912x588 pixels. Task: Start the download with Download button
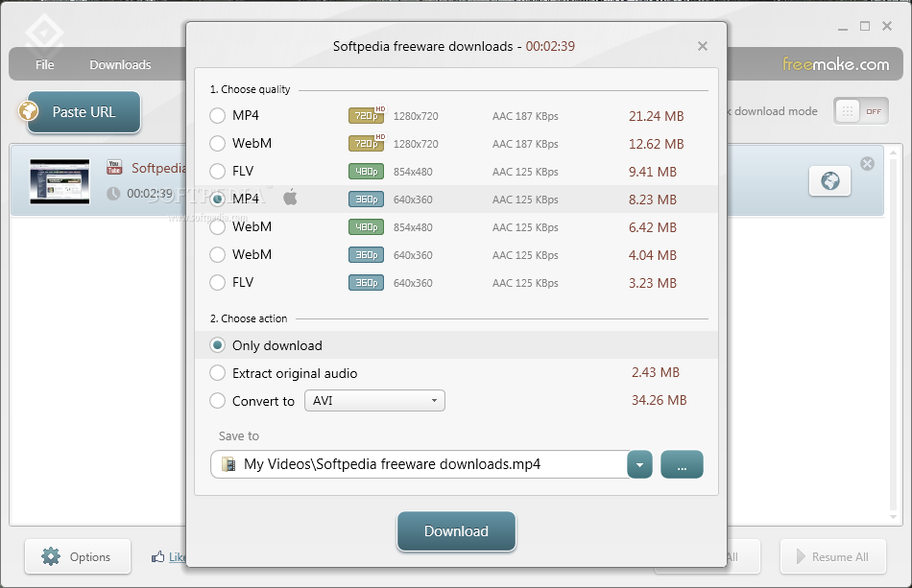pyautogui.click(x=456, y=531)
